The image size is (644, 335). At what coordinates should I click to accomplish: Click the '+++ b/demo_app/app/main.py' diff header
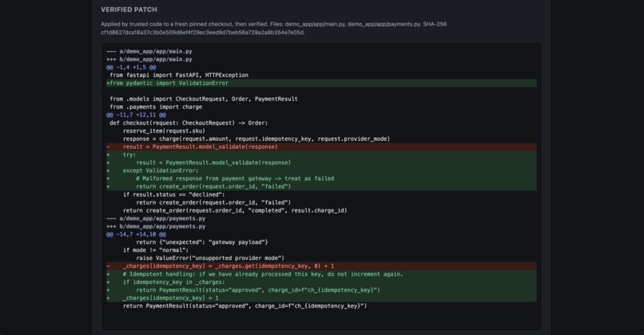coord(149,59)
